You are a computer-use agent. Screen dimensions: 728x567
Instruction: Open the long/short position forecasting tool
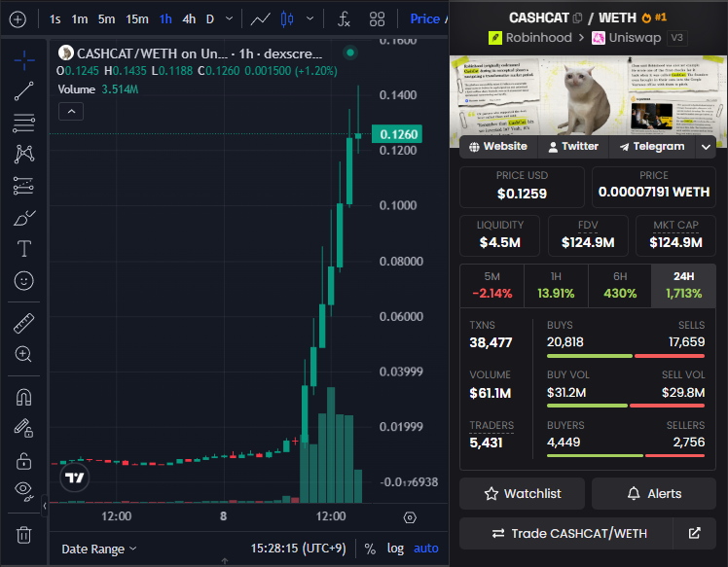click(x=23, y=186)
